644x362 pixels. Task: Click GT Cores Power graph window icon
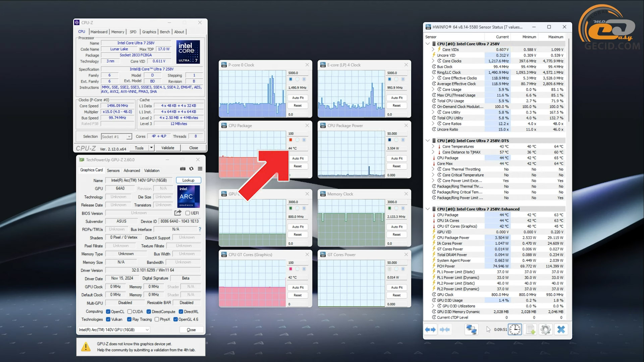pyautogui.click(x=323, y=255)
